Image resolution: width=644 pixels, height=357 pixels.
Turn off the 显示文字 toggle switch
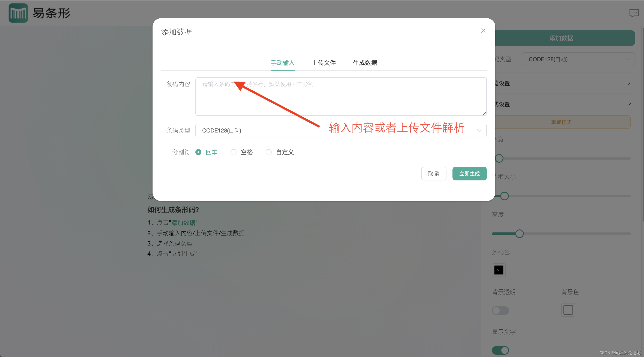point(500,350)
